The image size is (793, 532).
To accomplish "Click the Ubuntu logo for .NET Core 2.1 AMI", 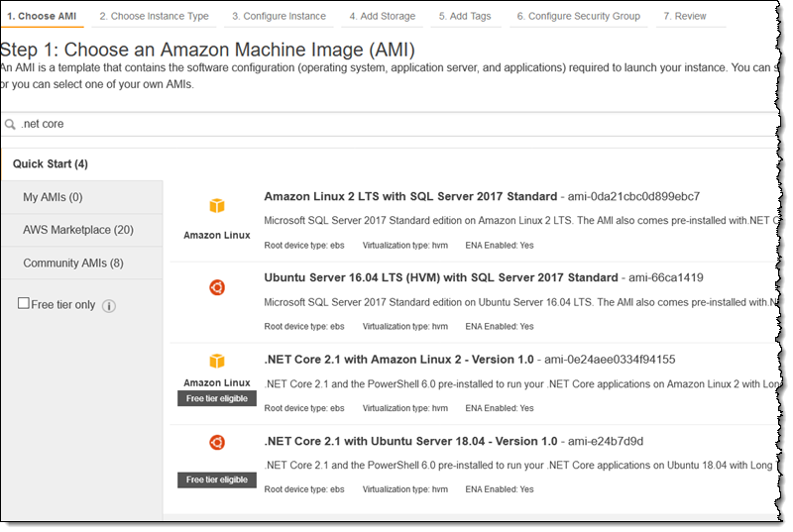I will point(217,443).
